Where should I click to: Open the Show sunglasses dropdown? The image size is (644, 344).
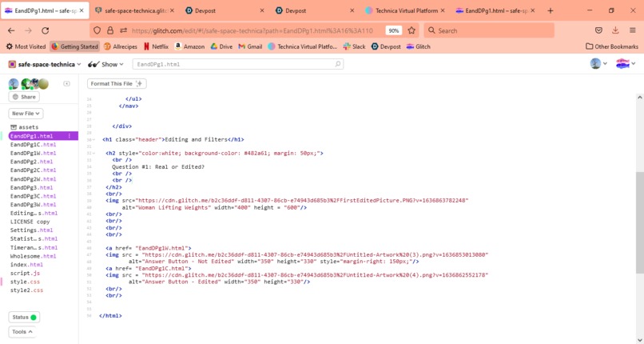pyautogui.click(x=105, y=64)
